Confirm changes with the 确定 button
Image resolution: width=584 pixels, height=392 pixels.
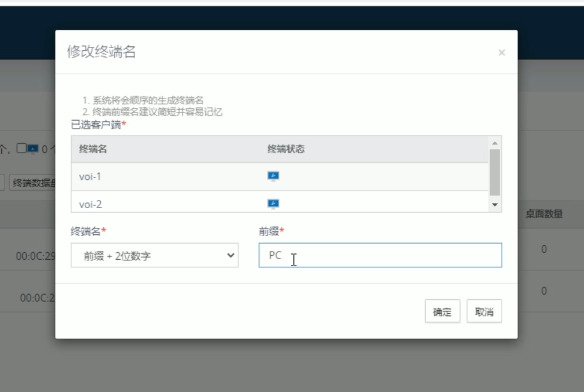(x=442, y=311)
